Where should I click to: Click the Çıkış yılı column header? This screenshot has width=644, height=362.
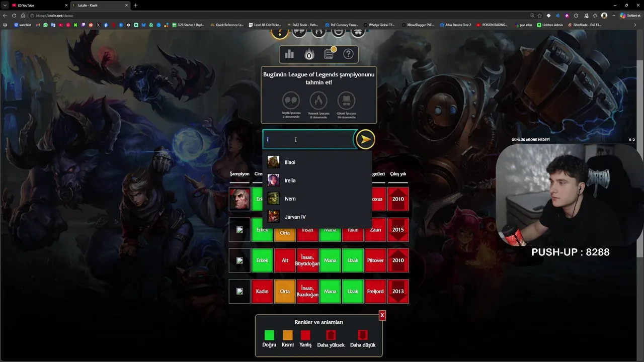click(398, 174)
